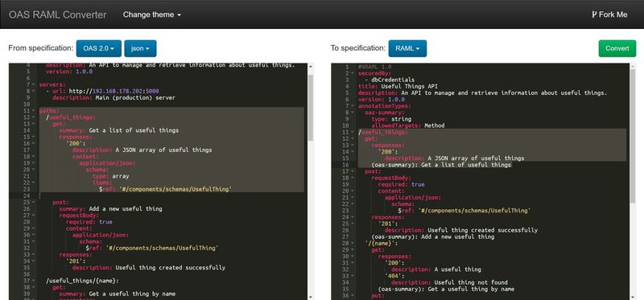The width and height of the screenshot is (644, 300).
Task: Collapse fold arrow at left editor line 37
Action: click(x=33, y=281)
